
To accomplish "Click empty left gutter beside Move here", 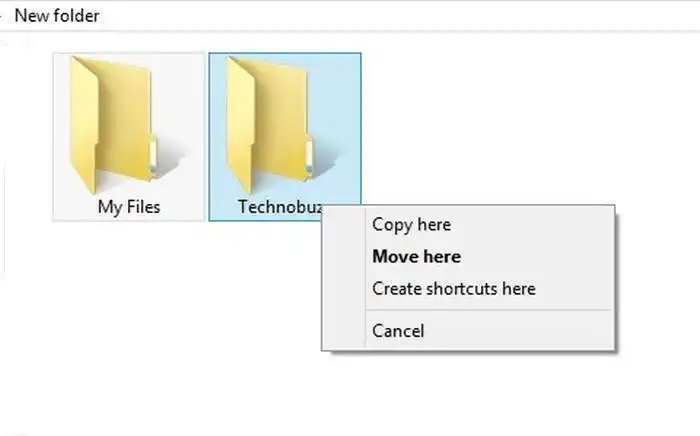I will (343, 257).
